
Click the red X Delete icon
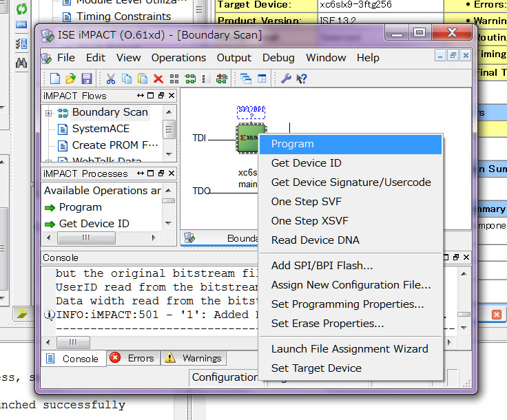pos(158,78)
